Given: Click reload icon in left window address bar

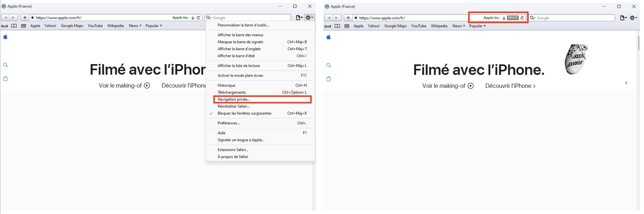Looking at the screenshot, I should 198,18.
